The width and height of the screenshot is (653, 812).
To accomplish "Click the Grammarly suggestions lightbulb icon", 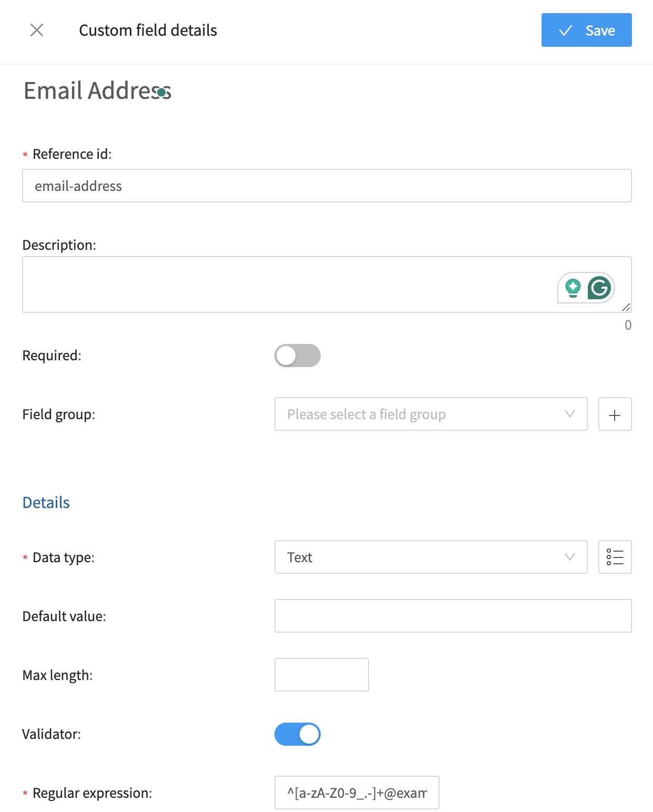I will coord(573,288).
